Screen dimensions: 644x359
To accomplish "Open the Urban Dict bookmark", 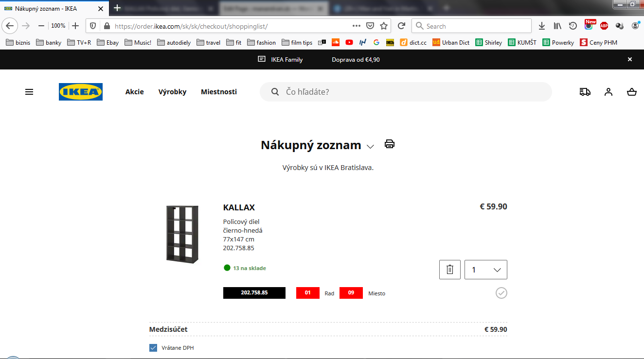I will pyautogui.click(x=451, y=43).
